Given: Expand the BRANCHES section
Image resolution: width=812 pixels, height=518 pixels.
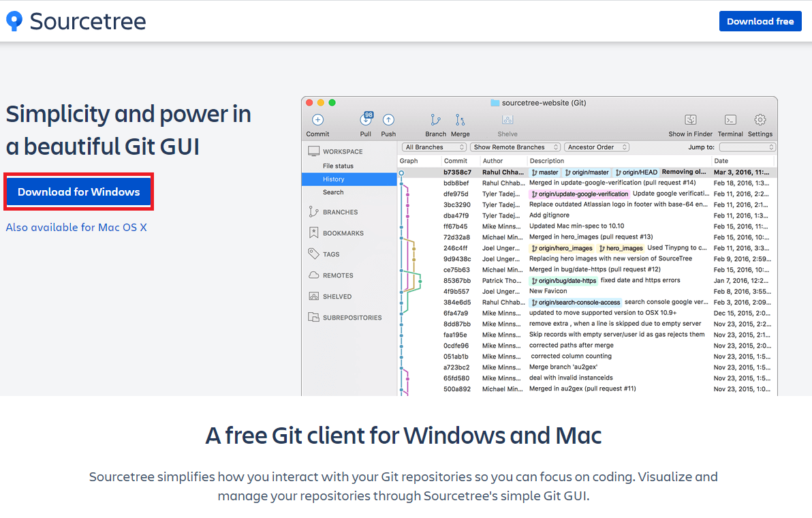Looking at the screenshot, I should coord(340,212).
